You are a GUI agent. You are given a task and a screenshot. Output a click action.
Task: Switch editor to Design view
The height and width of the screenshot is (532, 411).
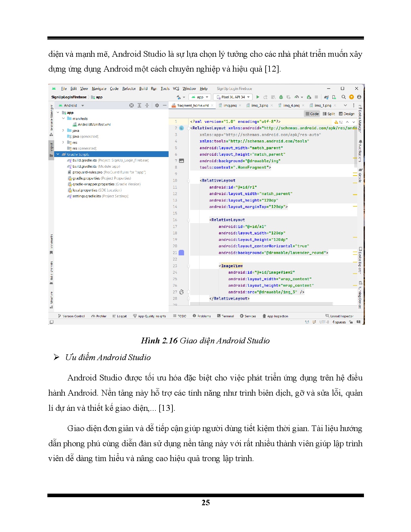[347, 114]
